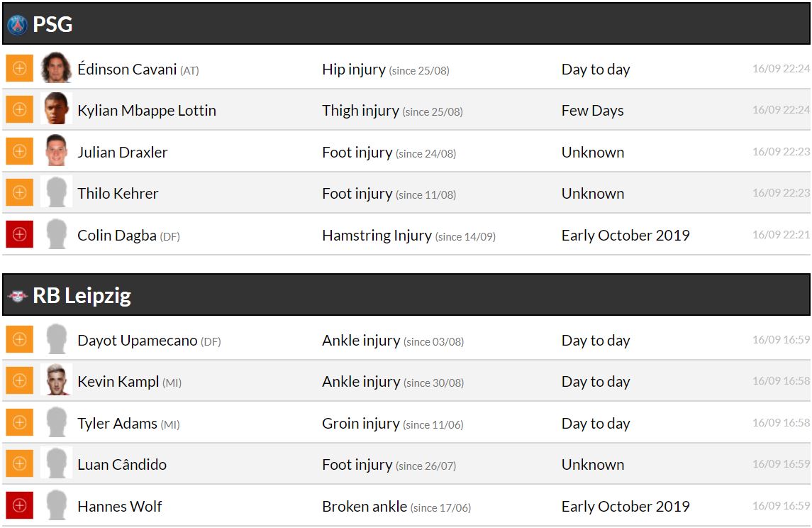Click orange injury icon for Kevin Kampl
The image size is (812, 528).
tap(19, 381)
